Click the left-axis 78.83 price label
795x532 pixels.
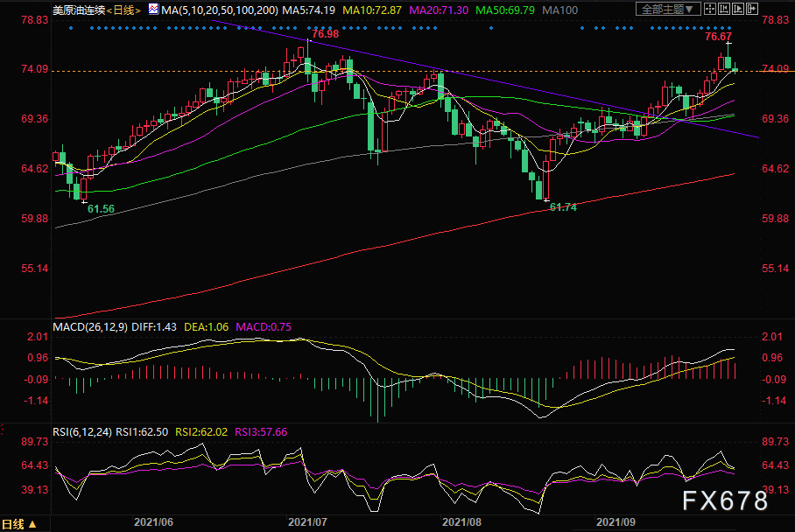pyautogui.click(x=35, y=20)
